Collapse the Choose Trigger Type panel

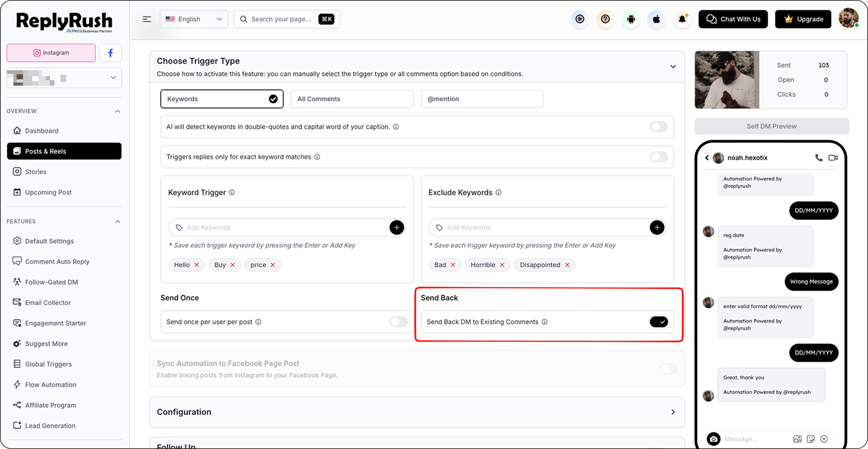(673, 67)
